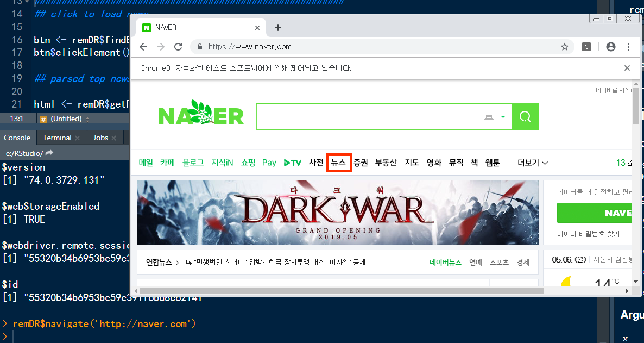This screenshot has width=644, height=343.
Task: Open Naver TV icon link
Action: [x=293, y=163]
